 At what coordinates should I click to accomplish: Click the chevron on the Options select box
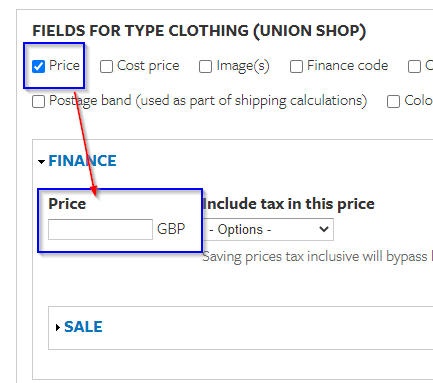[323, 229]
